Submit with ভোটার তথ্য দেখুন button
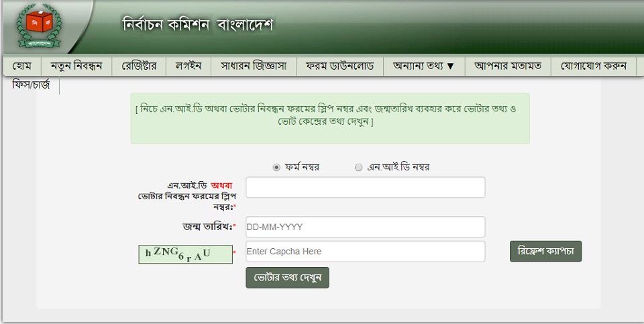Viewport: 644px width, 324px height. (x=287, y=277)
